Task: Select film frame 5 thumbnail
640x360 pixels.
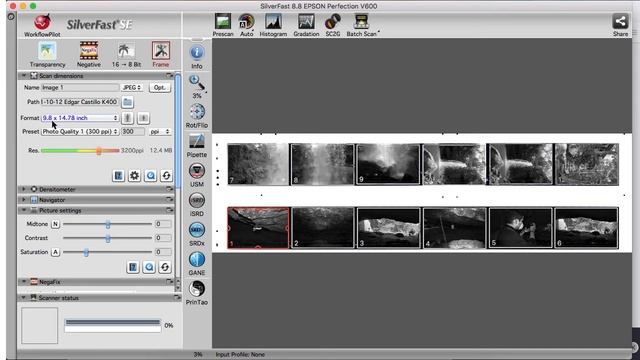Action: click(520, 228)
